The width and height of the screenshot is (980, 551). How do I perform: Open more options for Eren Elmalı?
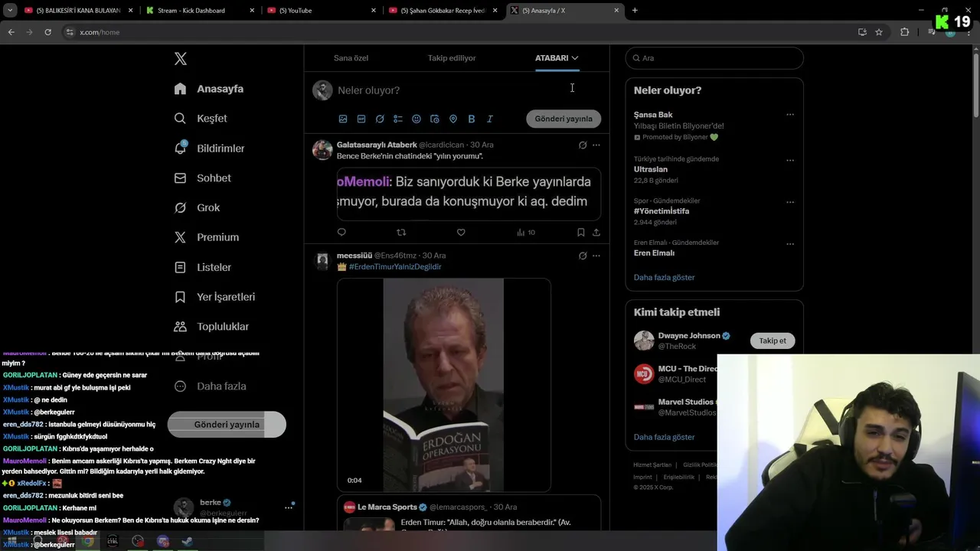[790, 244]
